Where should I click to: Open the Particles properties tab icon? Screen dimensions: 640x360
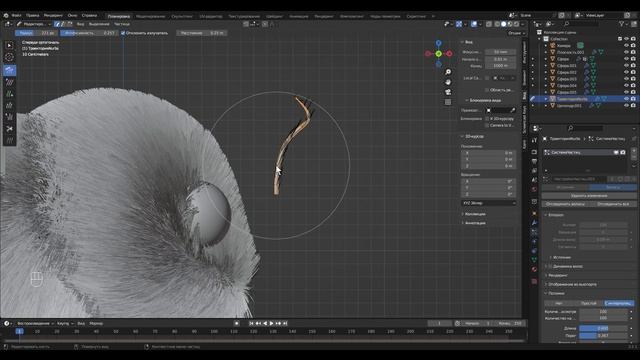534,232
